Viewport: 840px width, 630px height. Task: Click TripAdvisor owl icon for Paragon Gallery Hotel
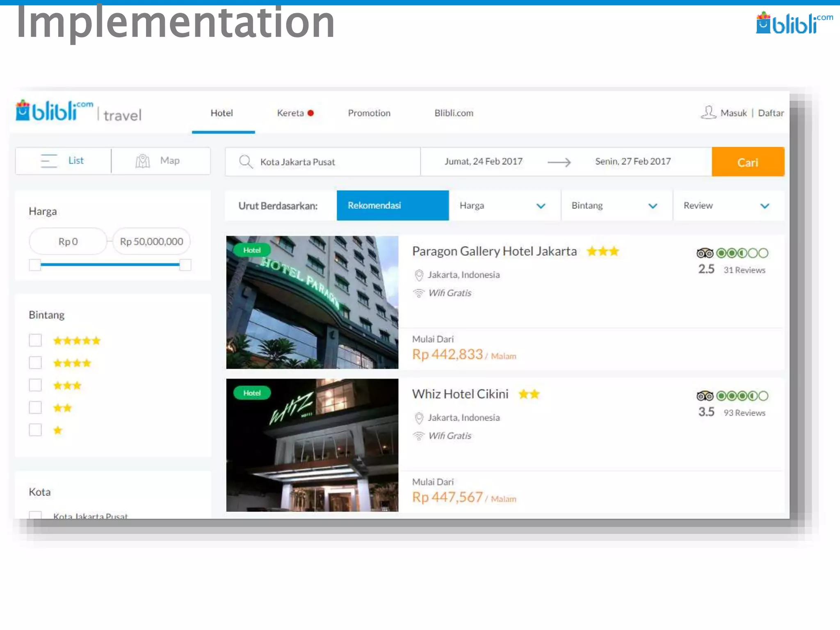[x=705, y=253]
